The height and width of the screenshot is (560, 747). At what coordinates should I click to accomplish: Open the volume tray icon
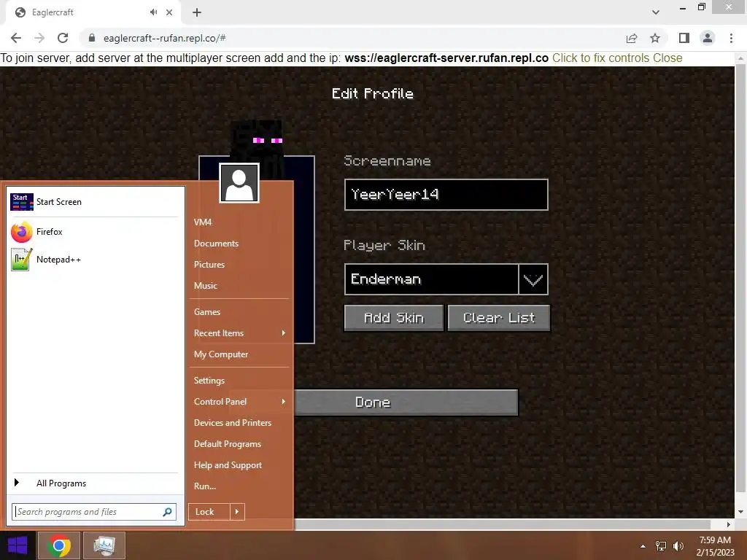[x=678, y=546]
